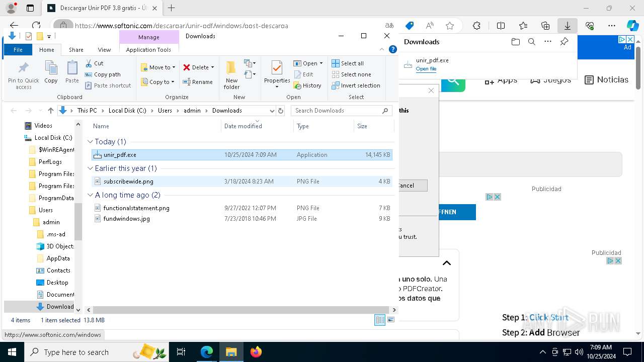The image size is (644, 362).
Task: Open the Application Tools tab
Action: click(x=148, y=50)
